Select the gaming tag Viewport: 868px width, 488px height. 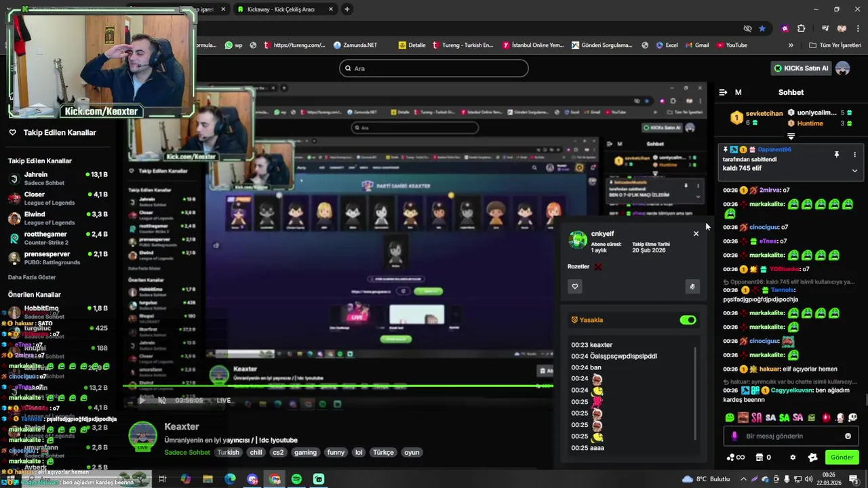point(305,453)
